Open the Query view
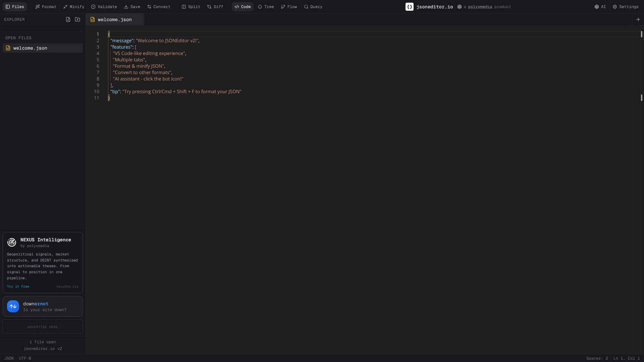This screenshot has height=362, width=644. [x=313, y=7]
